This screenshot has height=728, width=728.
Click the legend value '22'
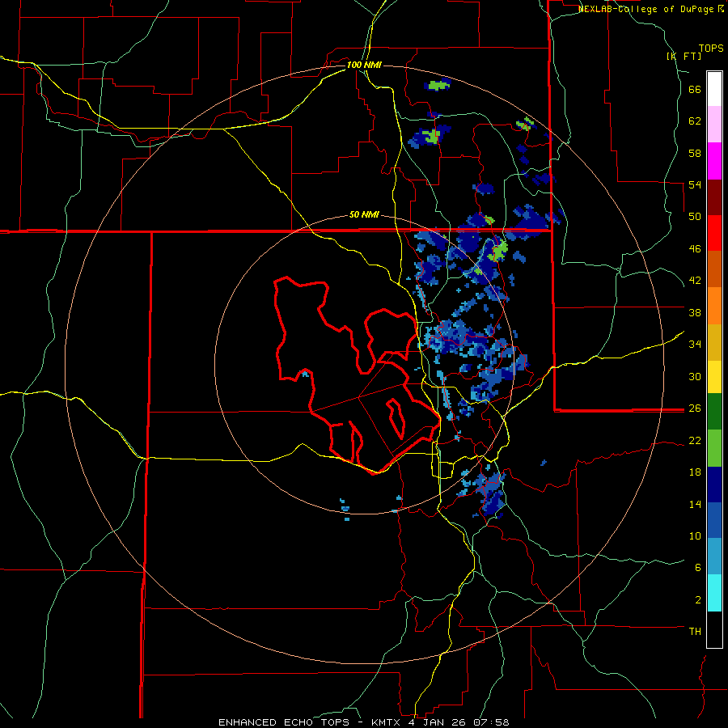pos(695,440)
